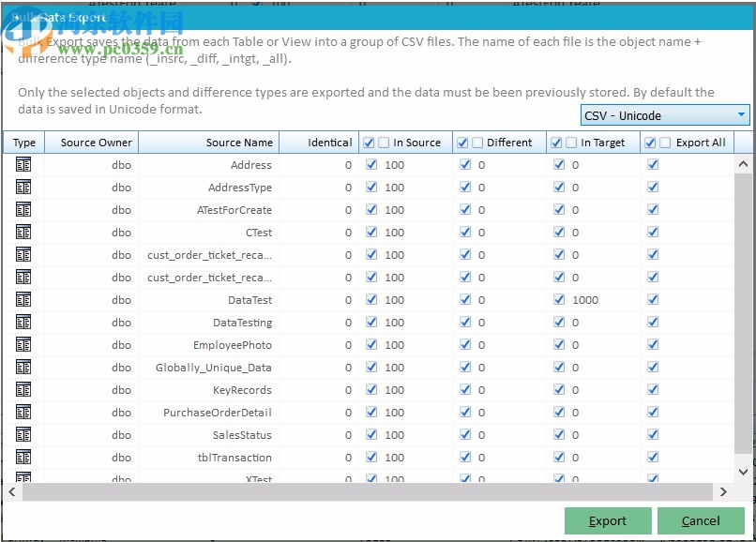
Task: Click the table icon next to PurchaseOrderDetail
Action: click(23, 412)
